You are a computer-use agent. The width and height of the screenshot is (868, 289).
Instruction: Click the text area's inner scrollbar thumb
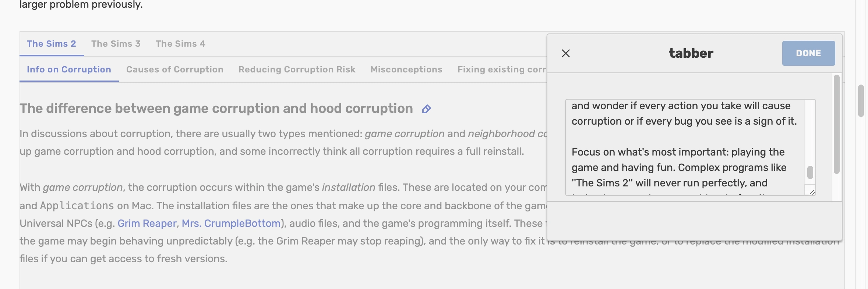(810, 172)
